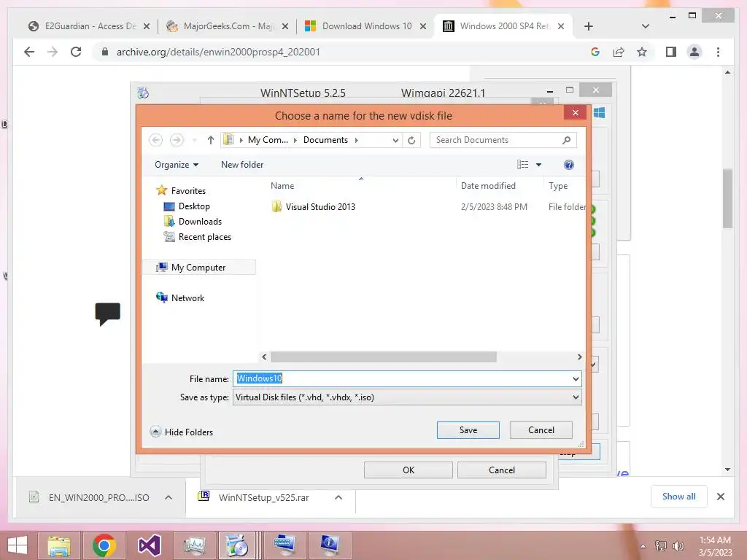Share this page from the address bar

619,52
